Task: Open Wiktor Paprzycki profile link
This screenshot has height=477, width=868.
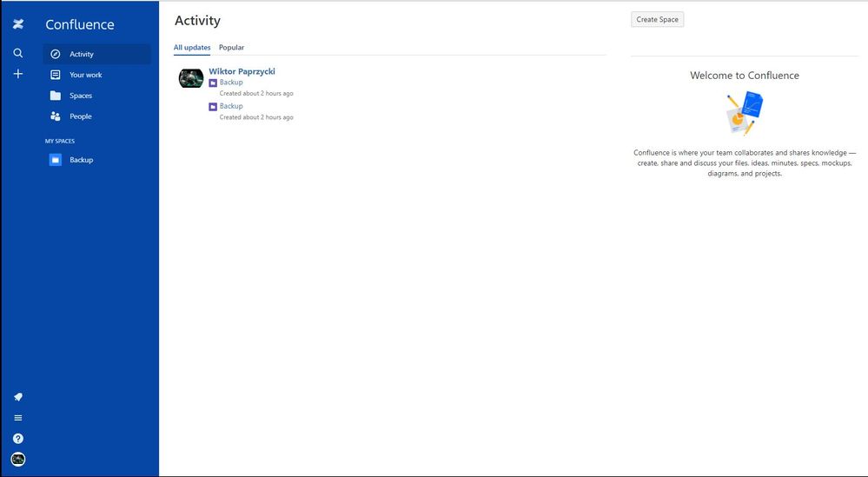Action: (x=242, y=71)
